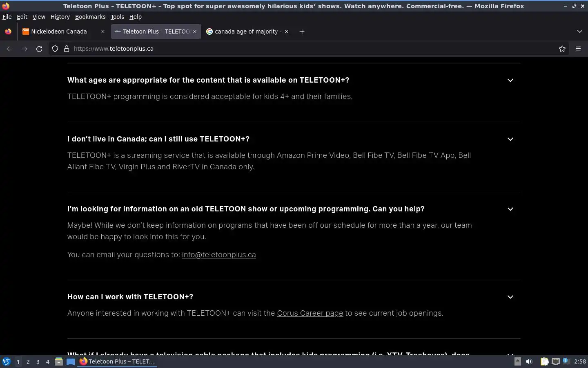Viewport: 588px width, 368px height.
Task: Toggle 'old TELETOON show' question heading
Action: click(246, 209)
